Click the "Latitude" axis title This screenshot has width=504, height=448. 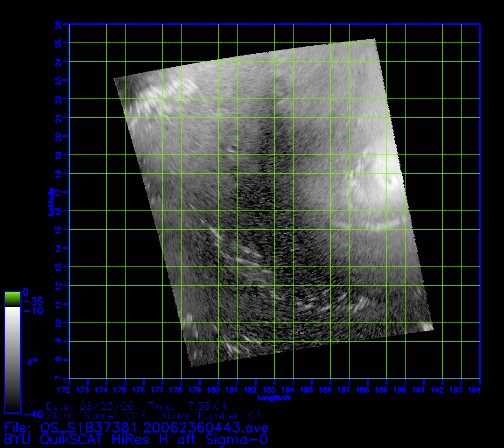49,201
